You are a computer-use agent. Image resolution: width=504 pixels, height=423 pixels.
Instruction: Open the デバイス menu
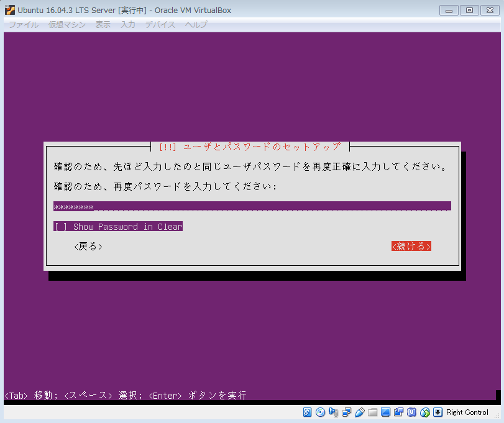(160, 25)
